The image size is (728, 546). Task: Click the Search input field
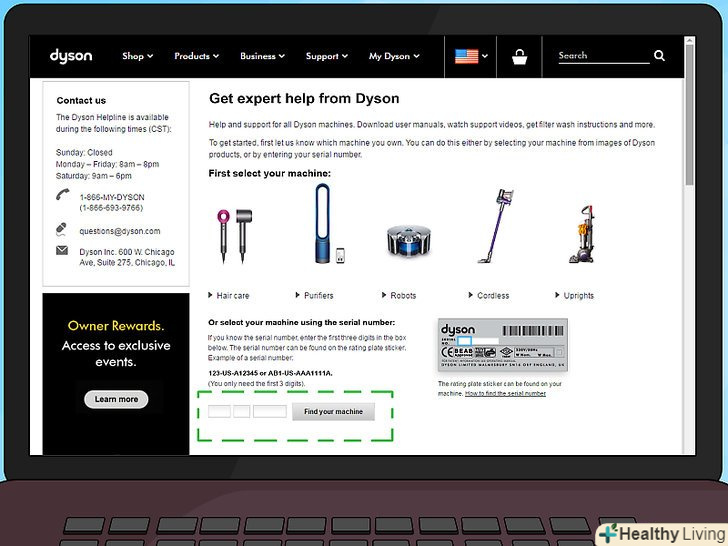click(604, 56)
